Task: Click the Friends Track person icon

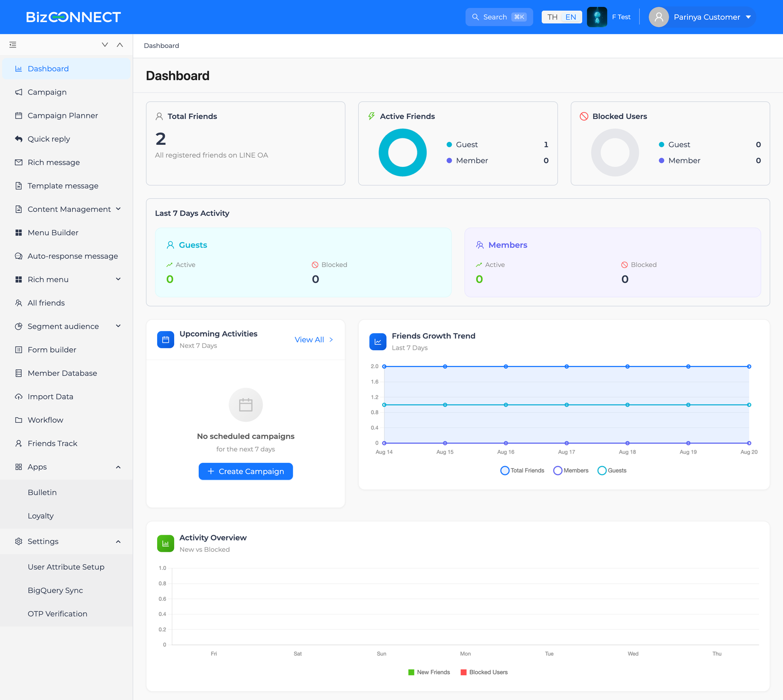Action: [19, 444]
